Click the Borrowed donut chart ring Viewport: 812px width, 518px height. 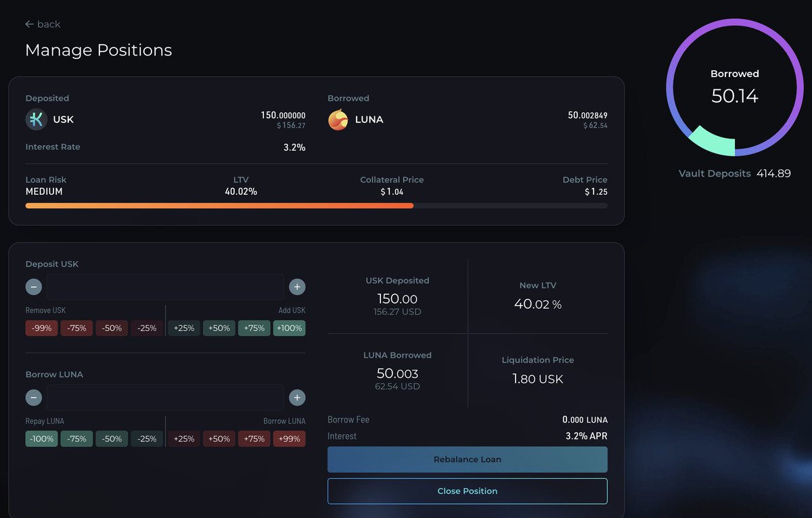(x=735, y=87)
